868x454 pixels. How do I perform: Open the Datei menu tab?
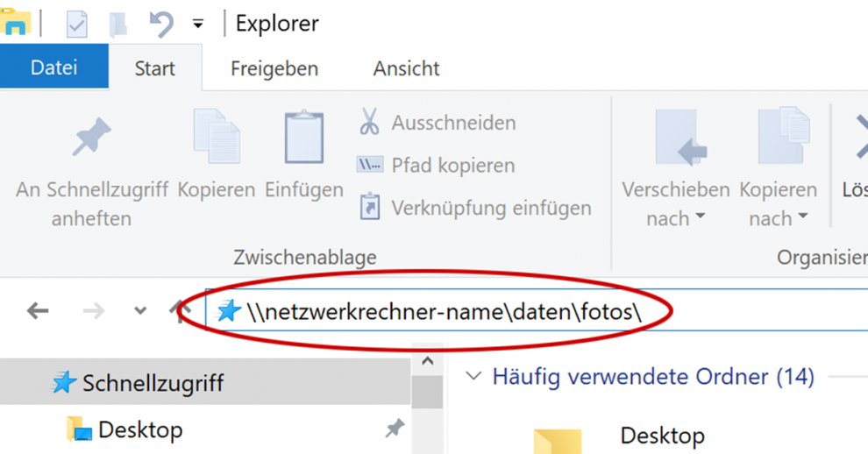click(x=53, y=67)
